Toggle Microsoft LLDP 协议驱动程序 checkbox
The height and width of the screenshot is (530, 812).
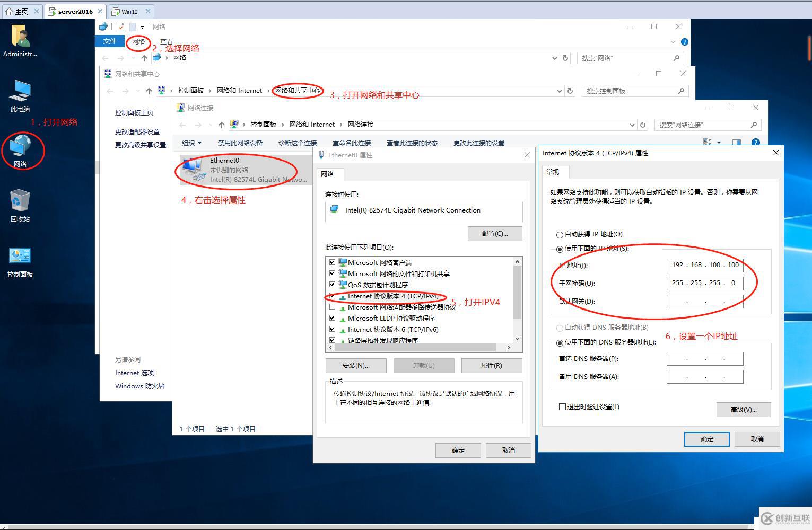(x=332, y=317)
